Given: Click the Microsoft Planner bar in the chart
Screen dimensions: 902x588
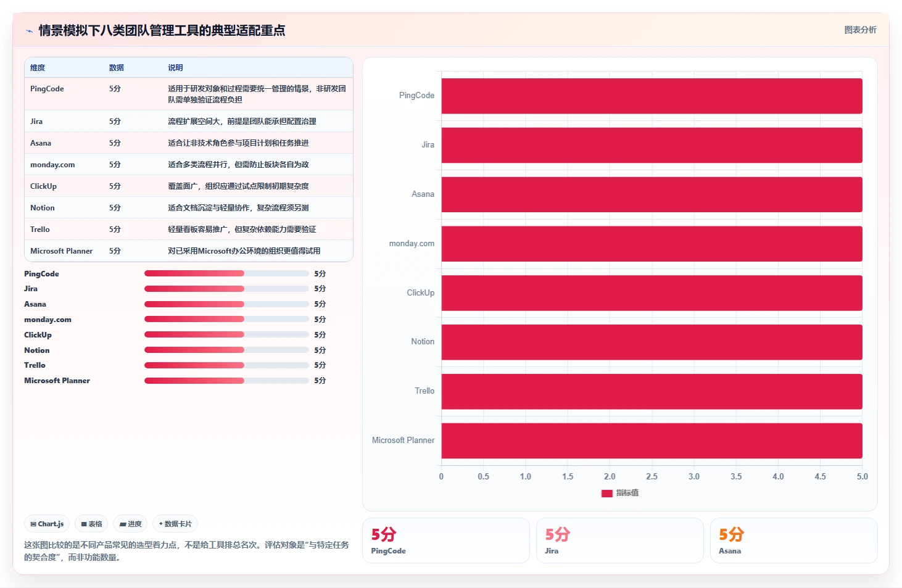Looking at the screenshot, I should pyautogui.click(x=652, y=441).
